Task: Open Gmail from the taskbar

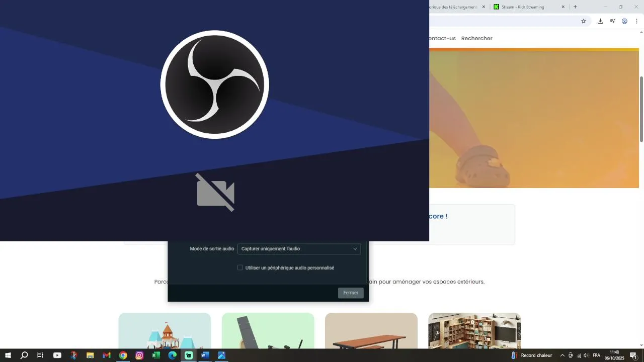Action: pyautogui.click(x=107, y=355)
